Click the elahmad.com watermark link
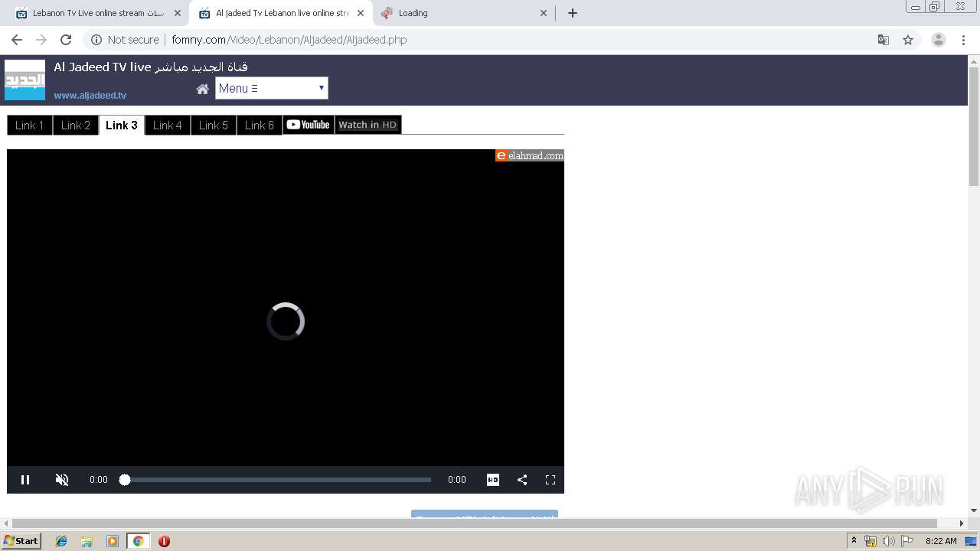980x551 pixels. pyautogui.click(x=530, y=155)
